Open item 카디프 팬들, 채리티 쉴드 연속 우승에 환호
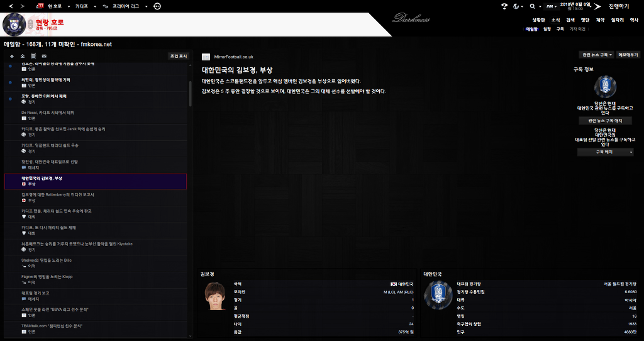The height and width of the screenshot is (341, 644). tap(96, 214)
